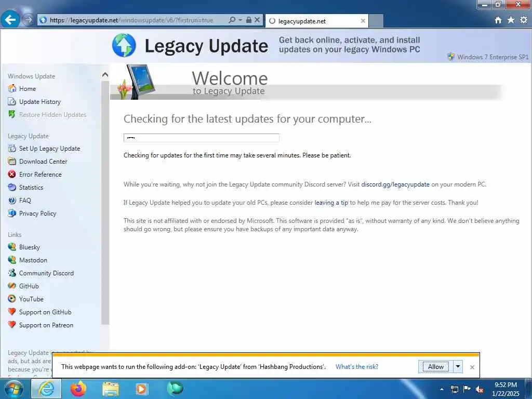Viewport: 532px width, 399px height.
Task: Click the Home sidebar icon
Action: coord(12,88)
